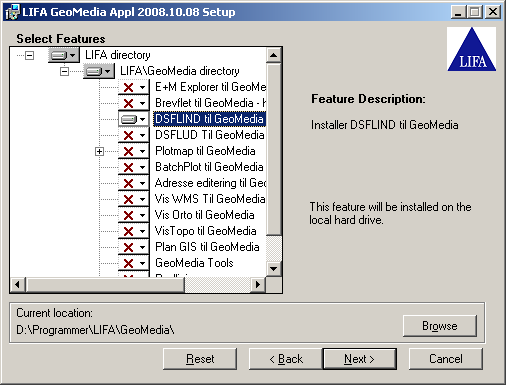Open feature state dropdown for Brevflet til GeoMedia
Screen dimensions: 506x385
(134, 103)
